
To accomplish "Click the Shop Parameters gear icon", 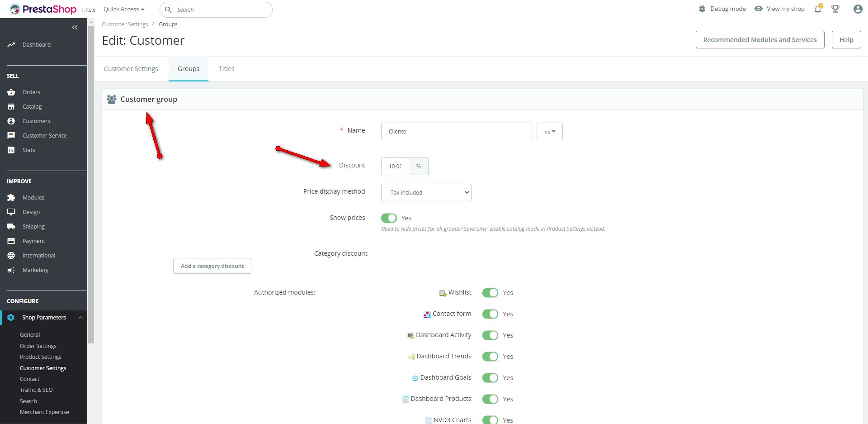I will (x=11, y=317).
